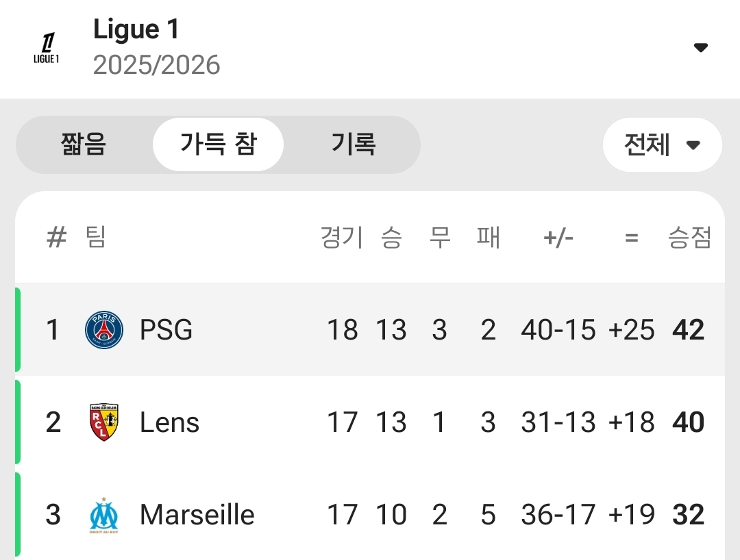Select the 가득 참 view tab
Viewport: 740px width, 560px height.
pyautogui.click(x=218, y=144)
